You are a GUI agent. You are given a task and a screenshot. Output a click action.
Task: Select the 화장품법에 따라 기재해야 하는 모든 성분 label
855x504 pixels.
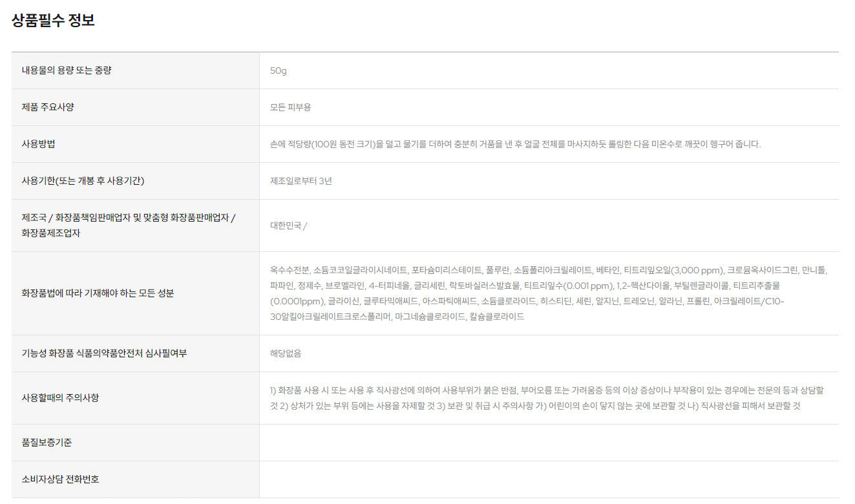(x=98, y=293)
